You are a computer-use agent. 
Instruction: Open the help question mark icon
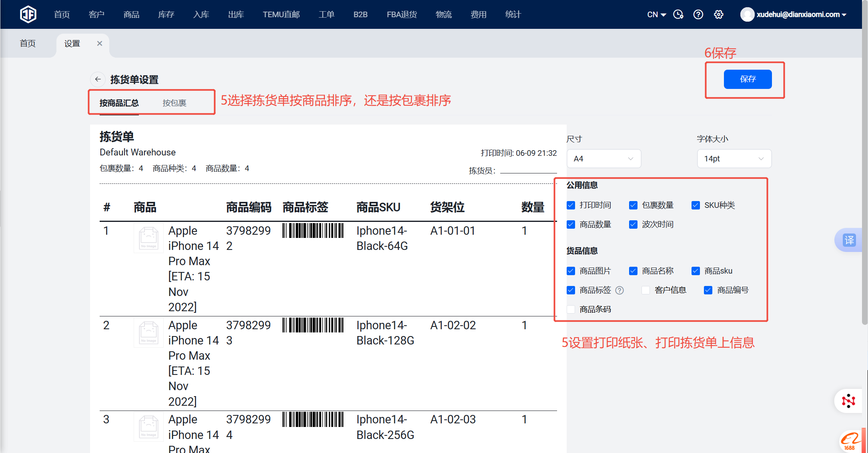698,14
